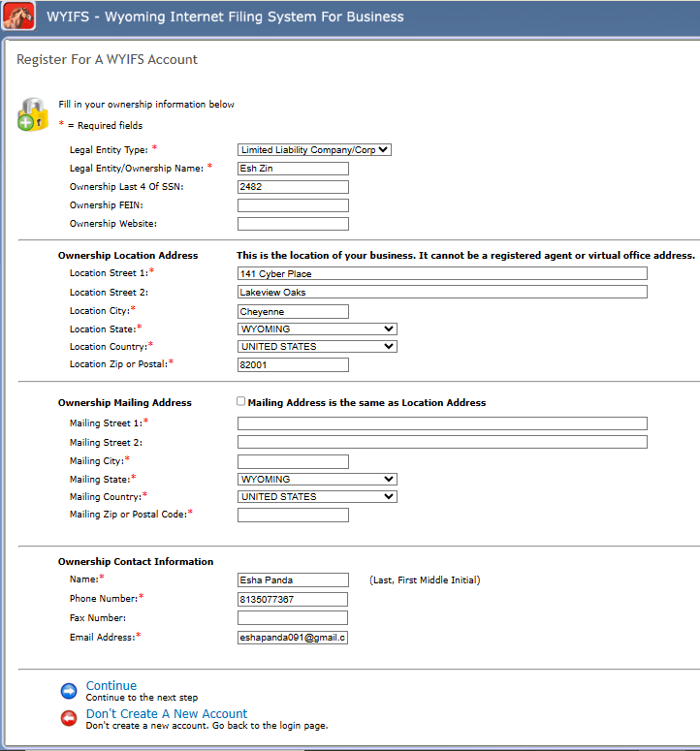
Task: Click the WYIFS horse logo icon
Action: pyautogui.click(x=19, y=16)
